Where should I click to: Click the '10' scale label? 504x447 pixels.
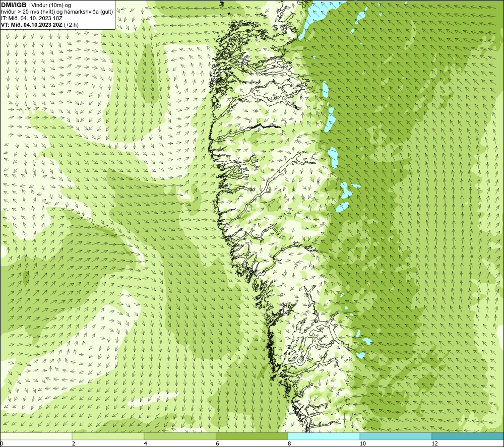pyautogui.click(x=363, y=444)
